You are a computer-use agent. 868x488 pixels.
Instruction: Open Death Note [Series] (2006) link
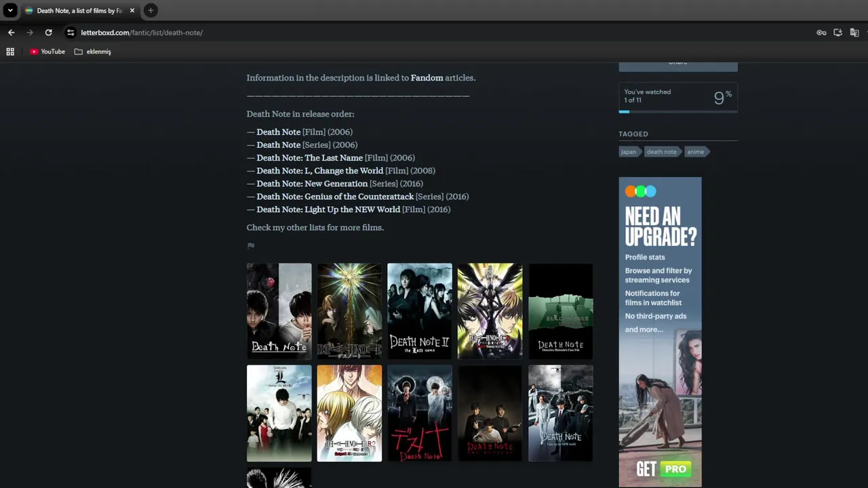[278, 145]
